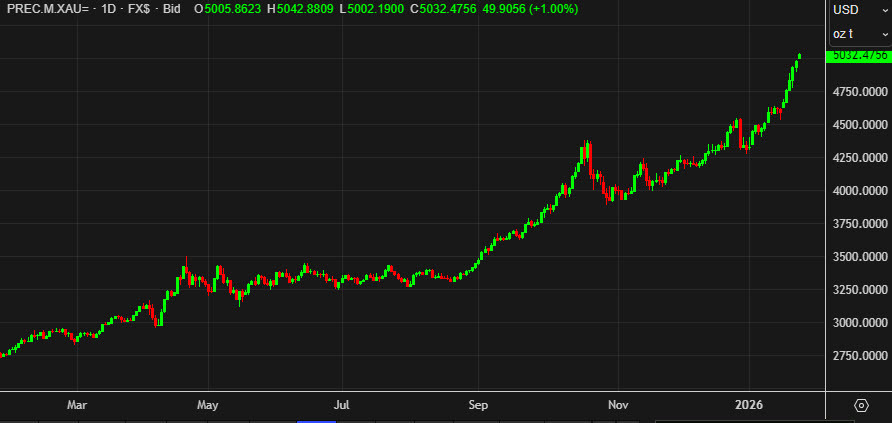Click the 3500.0000 price axis label
This screenshot has width=892, height=423.
[x=859, y=257]
